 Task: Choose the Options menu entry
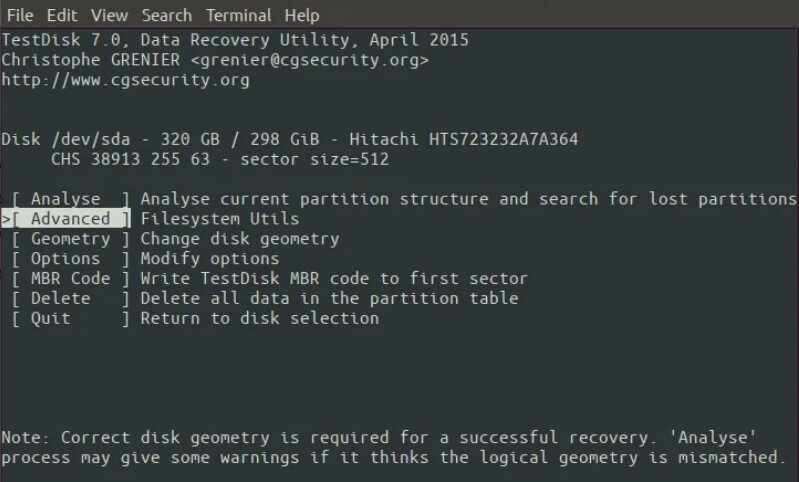70,258
